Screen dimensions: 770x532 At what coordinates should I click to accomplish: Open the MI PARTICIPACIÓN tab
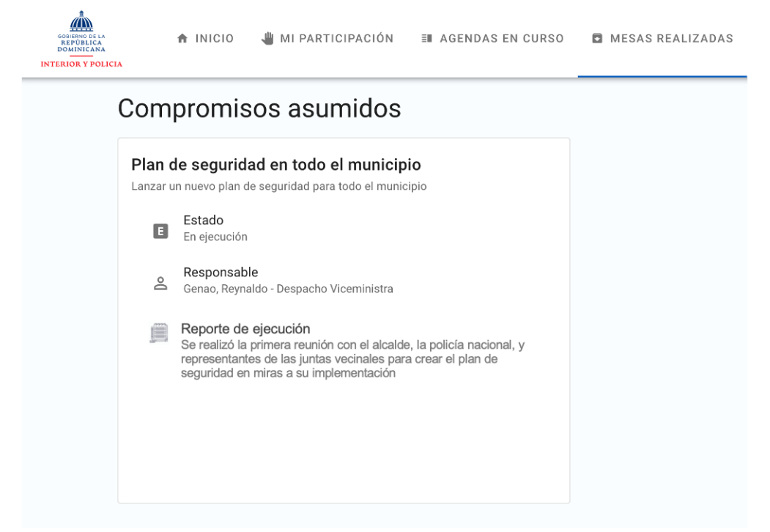[327, 38]
